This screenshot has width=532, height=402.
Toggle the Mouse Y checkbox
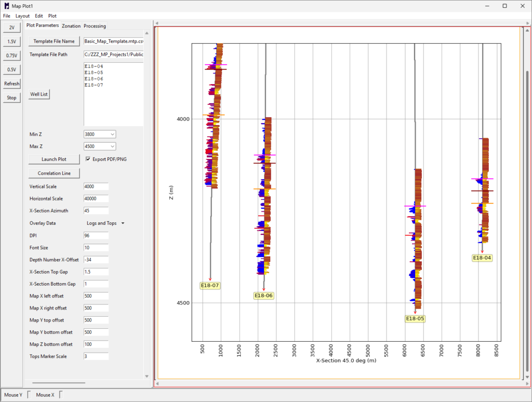tap(29, 395)
